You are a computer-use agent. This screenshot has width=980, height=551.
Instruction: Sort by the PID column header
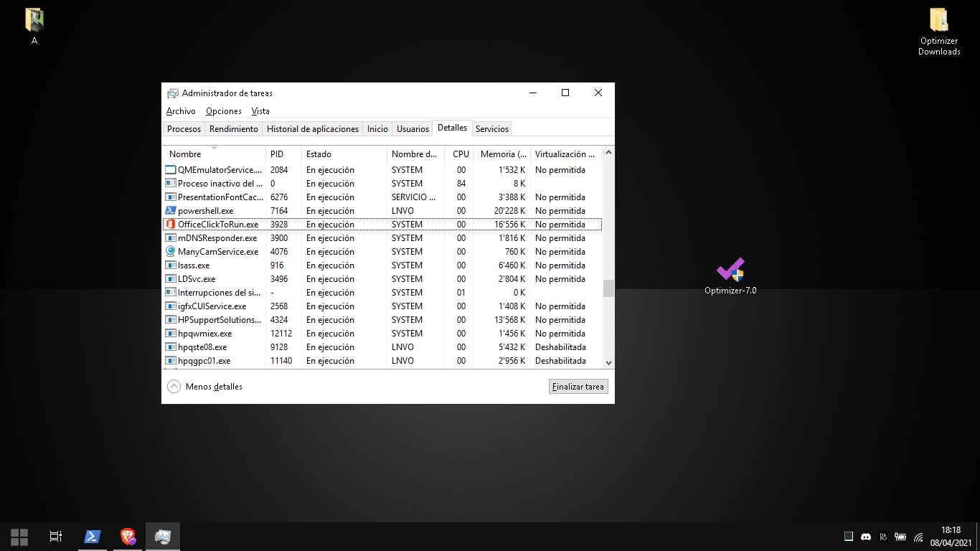coord(283,154)
